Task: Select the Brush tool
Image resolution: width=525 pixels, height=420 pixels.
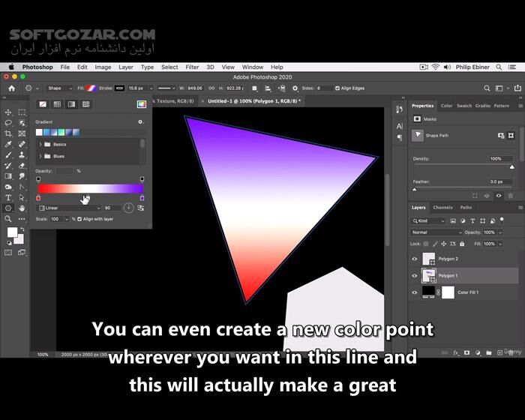Action: click(8, 154)
